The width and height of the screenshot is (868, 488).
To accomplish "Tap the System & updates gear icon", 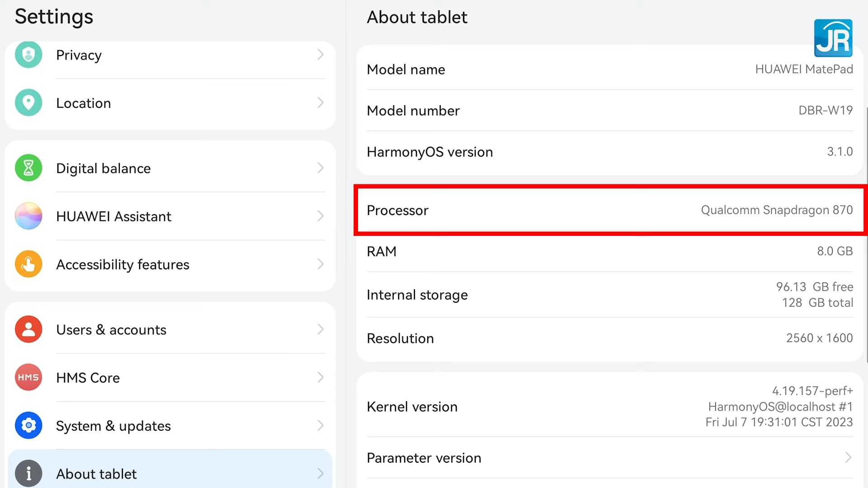I will (28, 425).
